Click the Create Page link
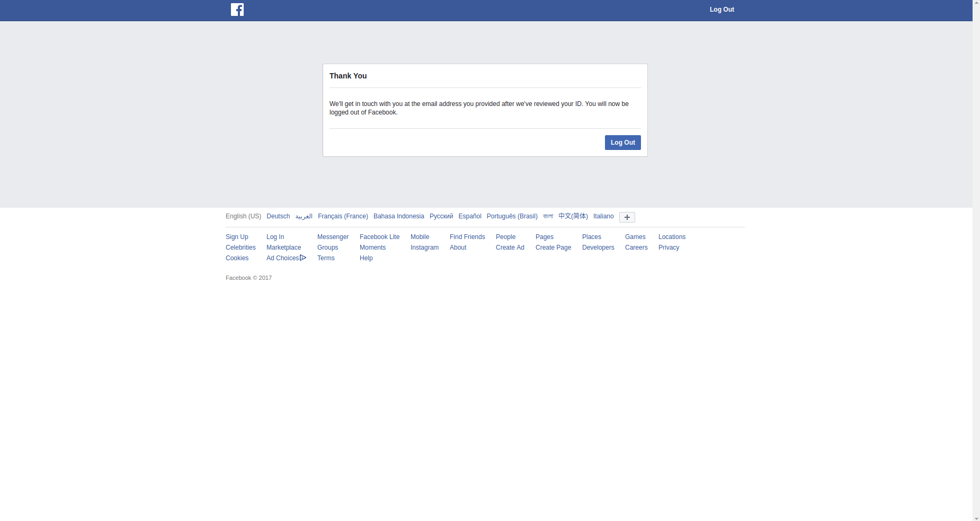Viewport: 980px width, 521px height. 553,248
